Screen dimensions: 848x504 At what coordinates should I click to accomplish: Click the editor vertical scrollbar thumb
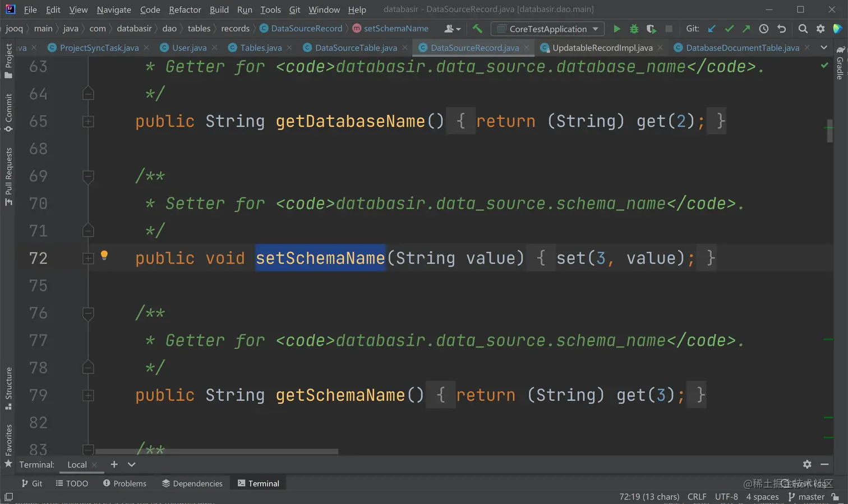click(x=829, y=131)
